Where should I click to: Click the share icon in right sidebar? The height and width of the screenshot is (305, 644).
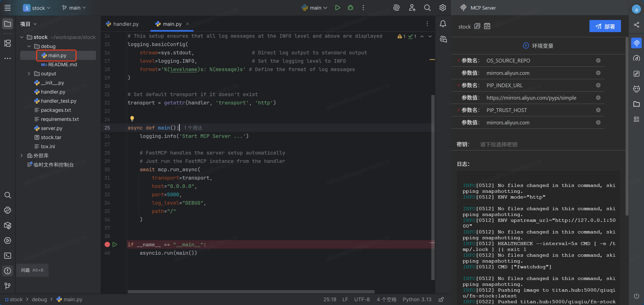pos(636,25)
